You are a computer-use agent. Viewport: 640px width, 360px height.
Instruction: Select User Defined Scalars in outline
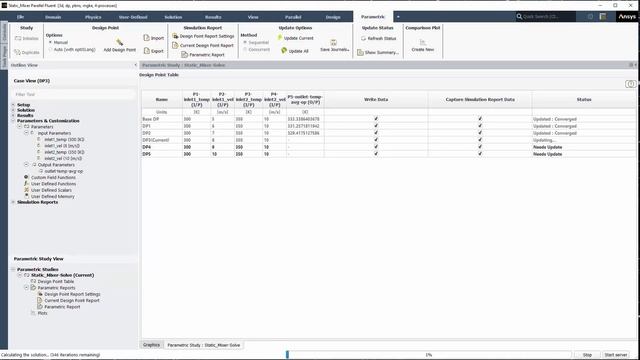tap(51, 190)
